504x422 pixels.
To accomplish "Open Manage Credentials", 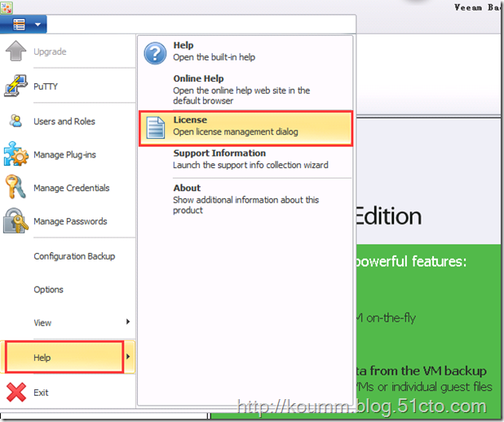I will 68,188.
